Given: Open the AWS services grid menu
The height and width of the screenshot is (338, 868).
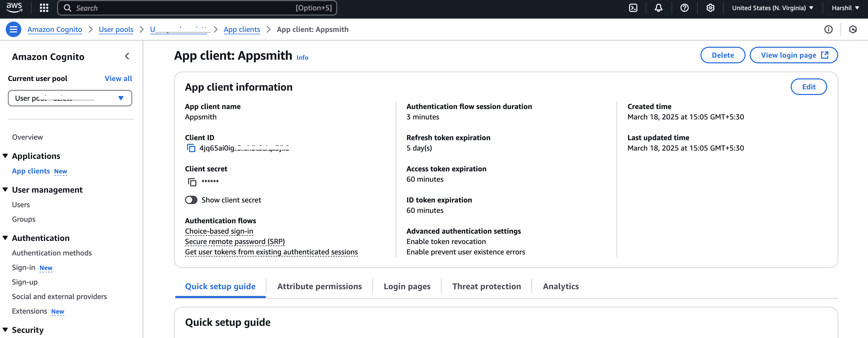Looking at the screenshot, I should tap(44, 8).
